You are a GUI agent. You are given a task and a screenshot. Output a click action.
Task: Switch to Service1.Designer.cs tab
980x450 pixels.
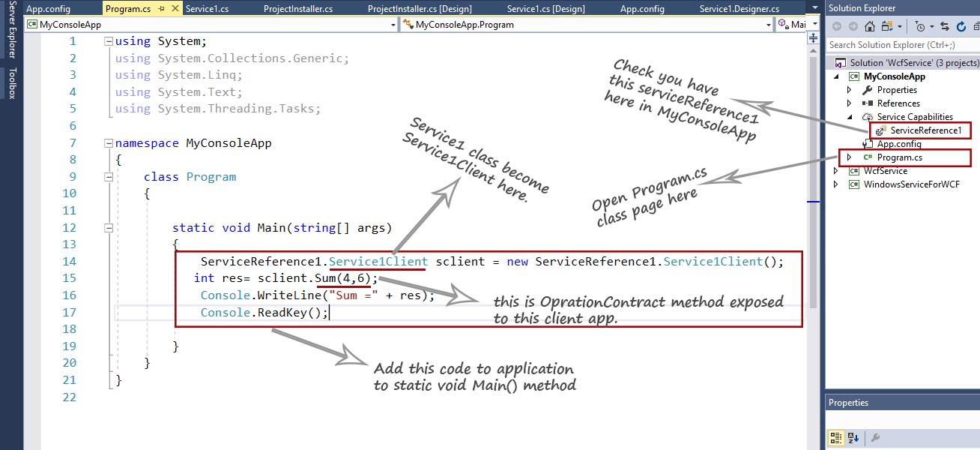pos(739,9)
